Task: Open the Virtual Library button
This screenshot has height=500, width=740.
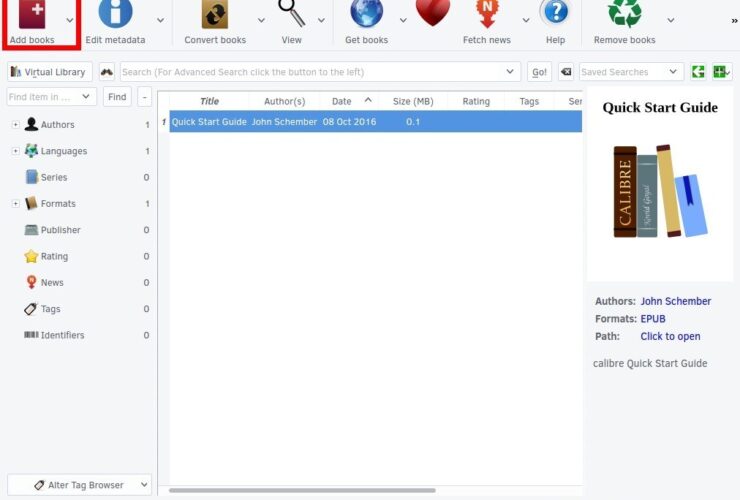Action: point(50,72)
